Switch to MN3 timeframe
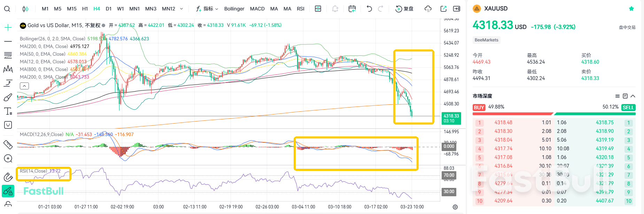Image resolution: width=644 pixels, height=214 pixels. [x=151, y=9]
